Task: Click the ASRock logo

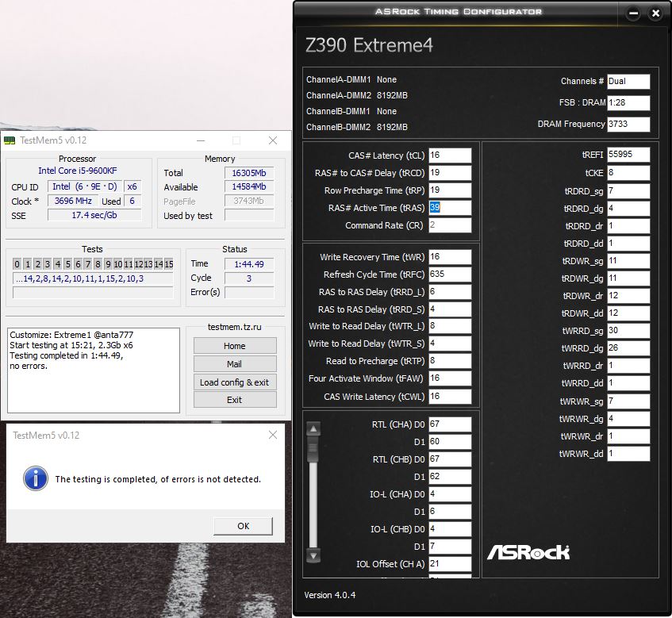Action: (528, 552)
